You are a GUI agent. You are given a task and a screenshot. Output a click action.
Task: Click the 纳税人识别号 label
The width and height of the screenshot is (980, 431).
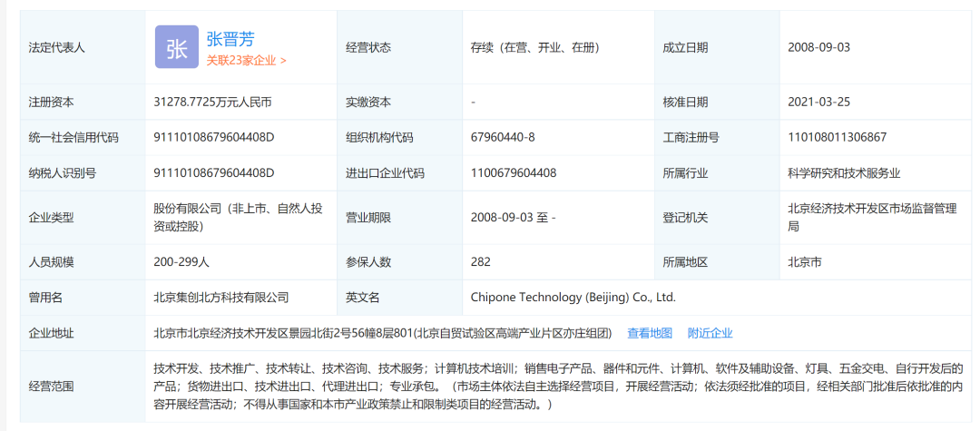(x=63, y=173)
